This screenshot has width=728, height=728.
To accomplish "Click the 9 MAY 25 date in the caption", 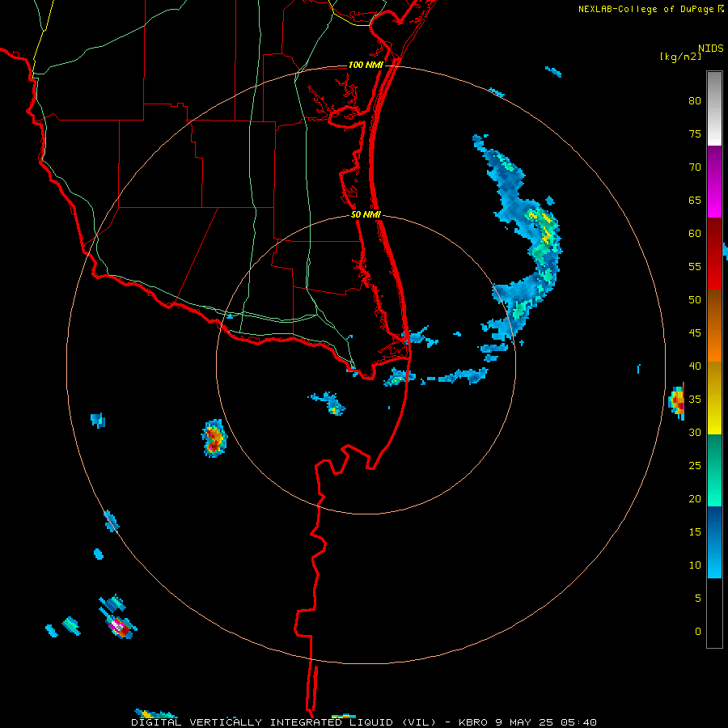I will pyautogui.click(x=526, y=722).
